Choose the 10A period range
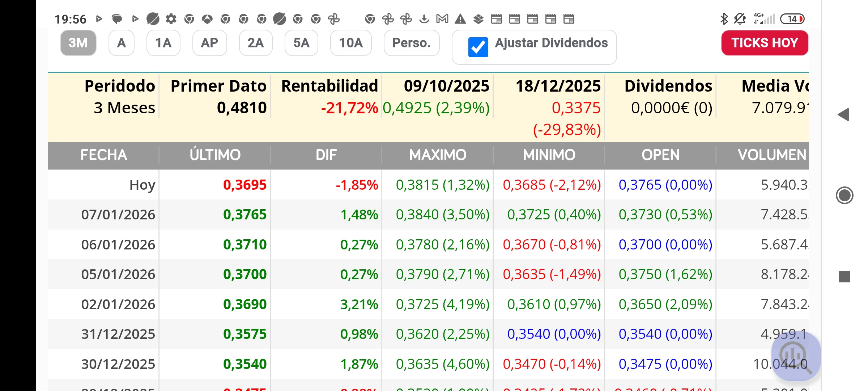The width and height of the screenshot is (868, 391). point(350,43)
